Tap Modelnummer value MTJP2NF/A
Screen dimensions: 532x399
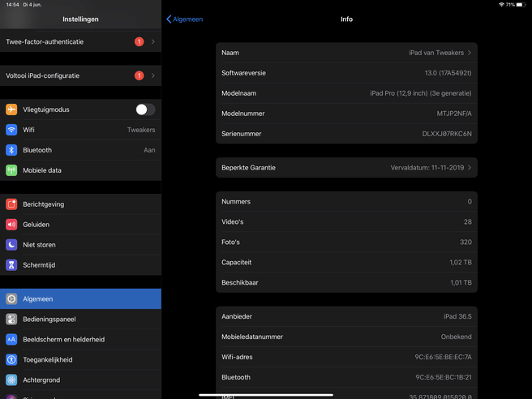click(x=454, y=114)
